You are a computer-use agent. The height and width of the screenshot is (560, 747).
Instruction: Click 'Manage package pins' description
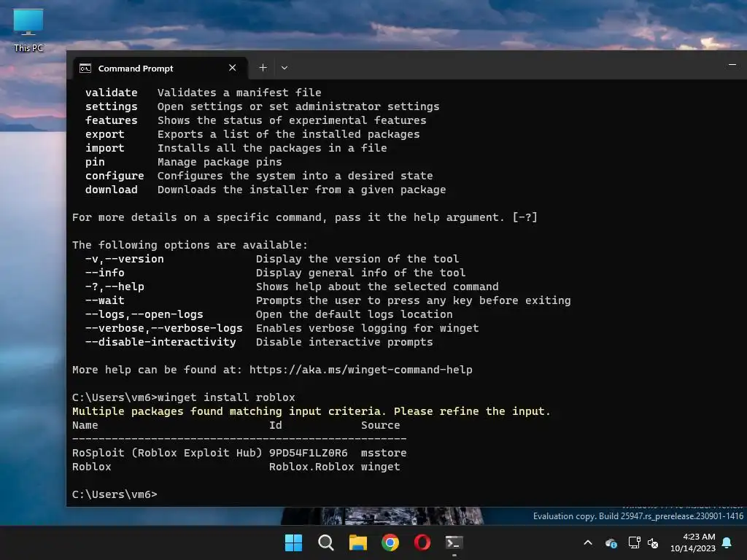[x=220, y=162]
